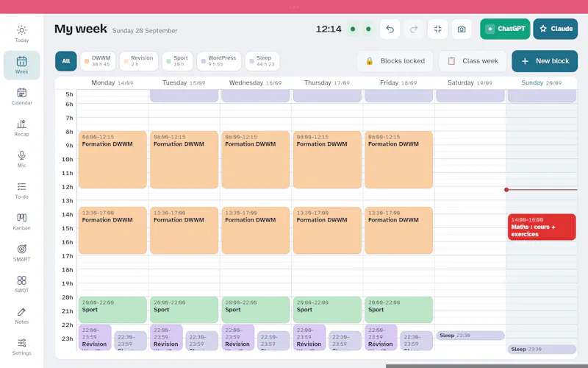Open Sunday Sleep 23:30 block

coord(542,349)
